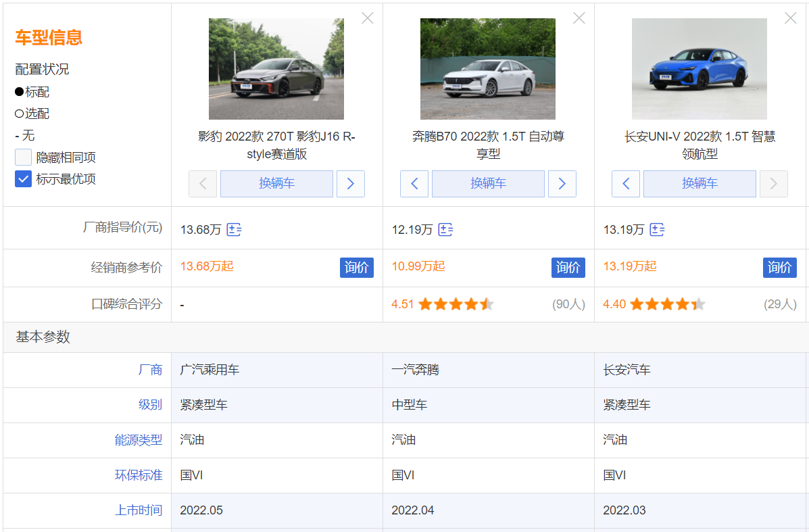Click next arrow under 长安UNI-V car
The image size is (809, 532).
pyautogui.click(x=774, y=184)
